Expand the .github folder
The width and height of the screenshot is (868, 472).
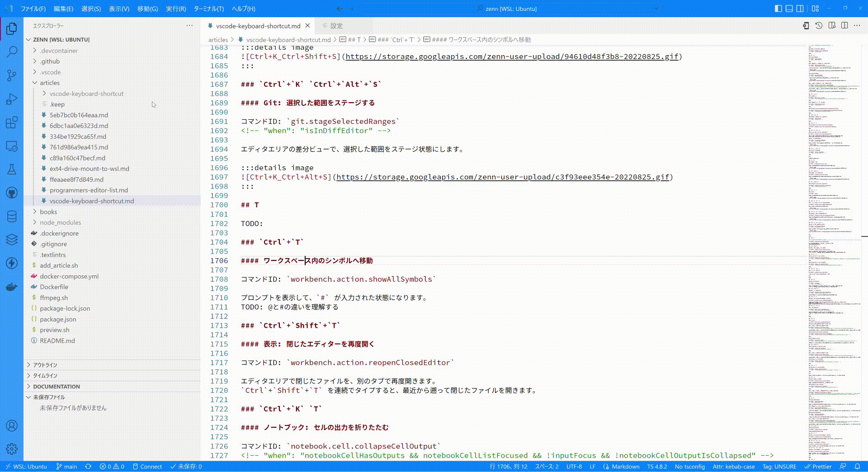[x=112, y=61]
